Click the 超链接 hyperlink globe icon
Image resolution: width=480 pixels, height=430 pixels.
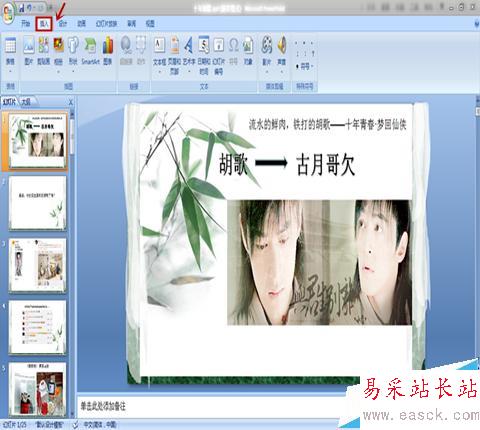(x=126, y=51)
